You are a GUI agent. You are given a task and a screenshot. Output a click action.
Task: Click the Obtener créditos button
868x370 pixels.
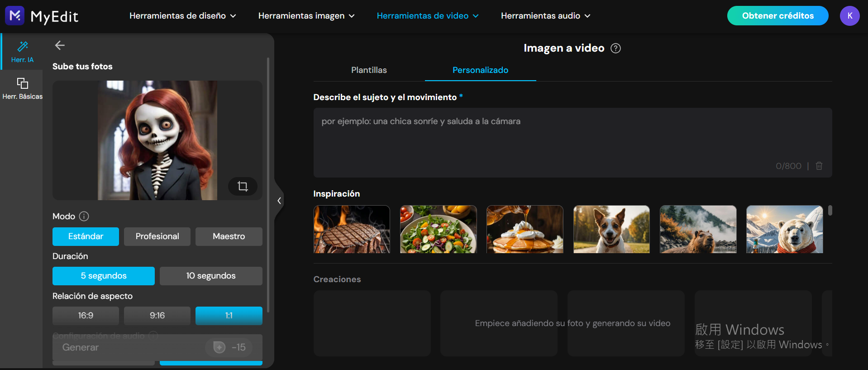pyautogui.click(x=777, y=16)
